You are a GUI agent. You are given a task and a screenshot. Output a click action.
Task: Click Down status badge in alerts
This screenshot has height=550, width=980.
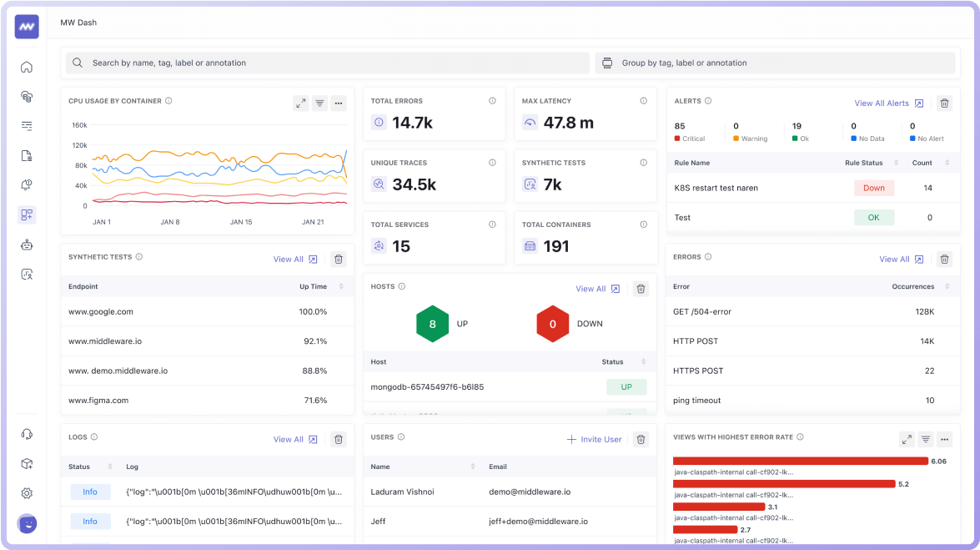point(874,188)
